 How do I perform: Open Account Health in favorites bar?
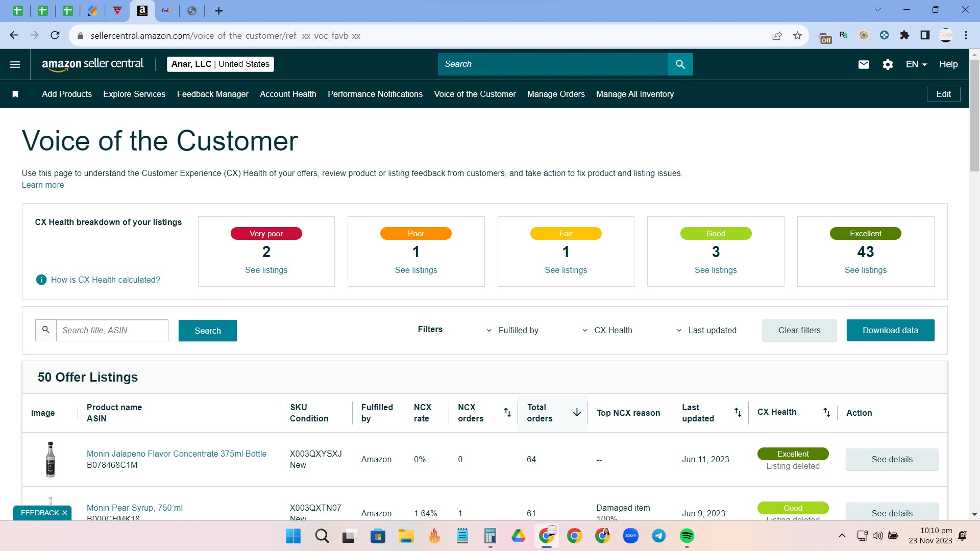point(288,94)
